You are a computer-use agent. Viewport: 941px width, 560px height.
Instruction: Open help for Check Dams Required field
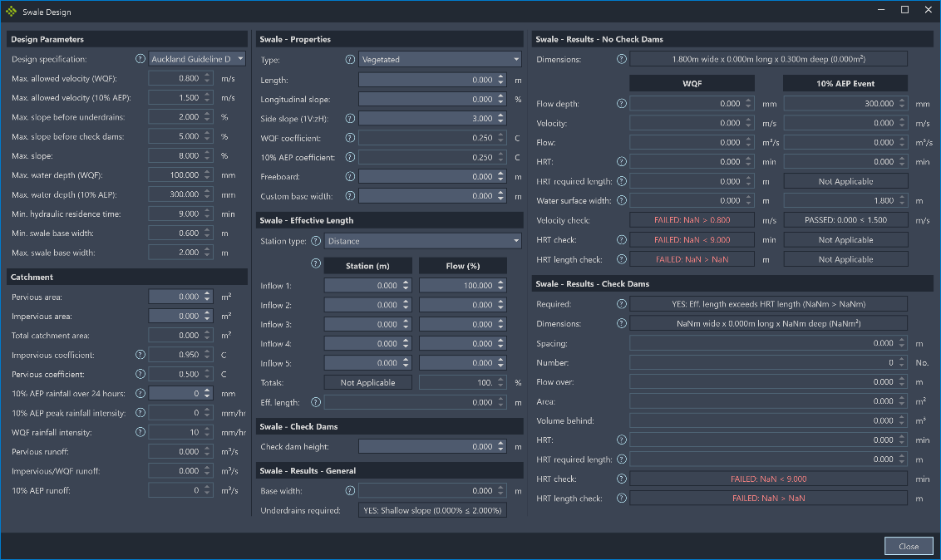coord(621,303)
